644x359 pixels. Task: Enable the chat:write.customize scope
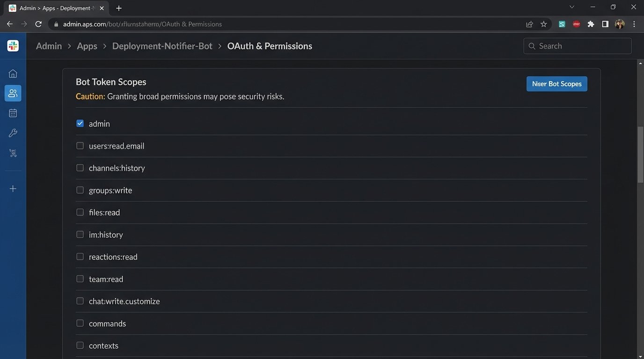coord(80,301)
